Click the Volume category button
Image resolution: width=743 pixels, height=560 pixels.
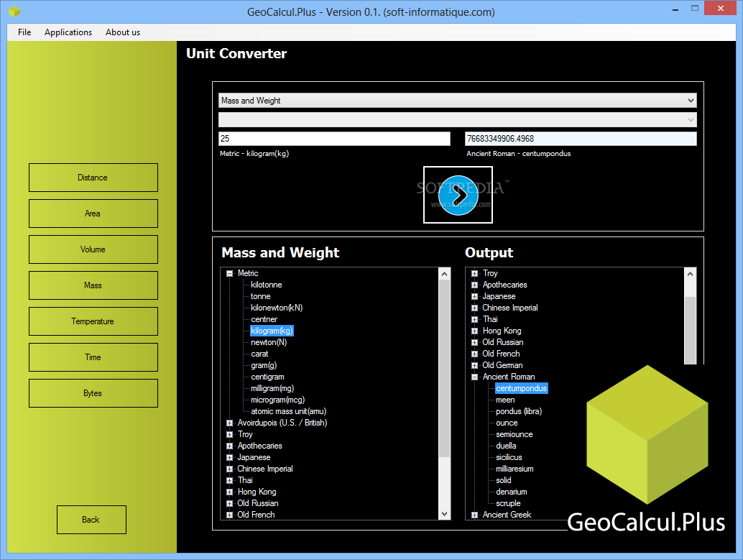coord(93,249)
